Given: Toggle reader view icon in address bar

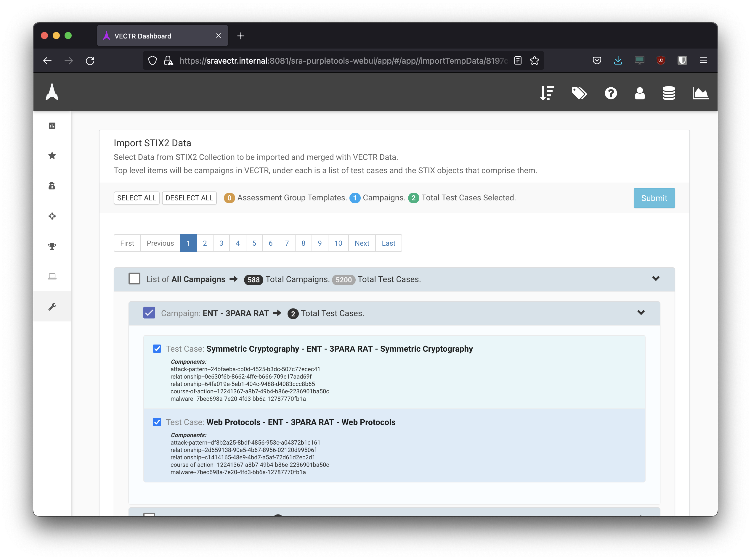Looking at the screenshot, I should (x=518, y=61).
